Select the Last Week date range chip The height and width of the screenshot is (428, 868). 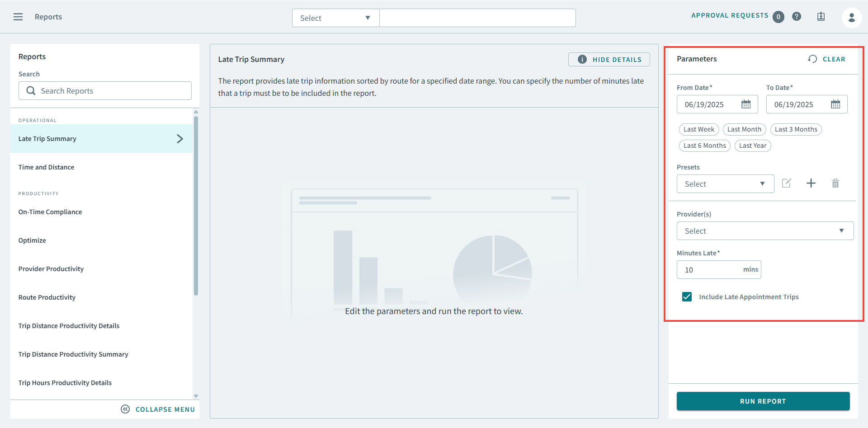(x=698, y=129)
